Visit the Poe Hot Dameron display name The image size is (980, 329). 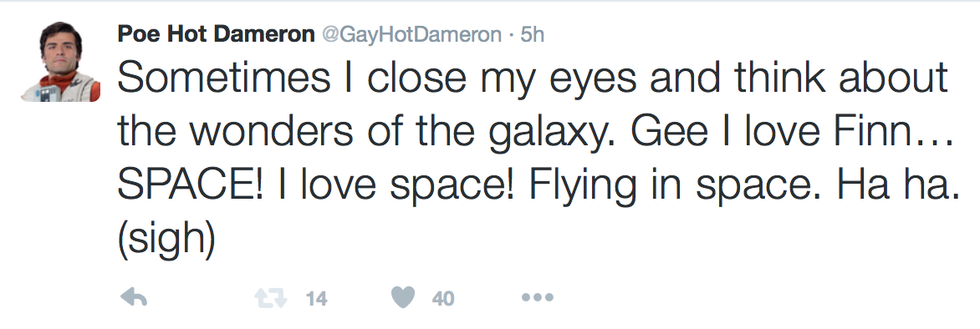[x=217, y=34]
